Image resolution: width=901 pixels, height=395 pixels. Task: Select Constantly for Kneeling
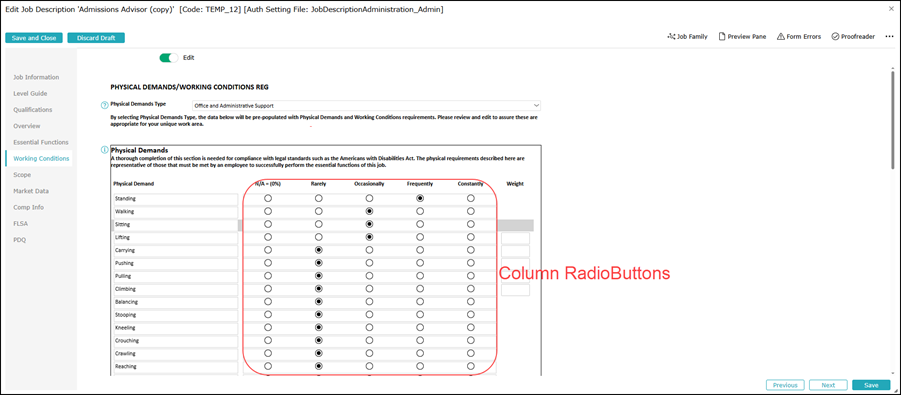pyautogui.click(x=471, y=328)
